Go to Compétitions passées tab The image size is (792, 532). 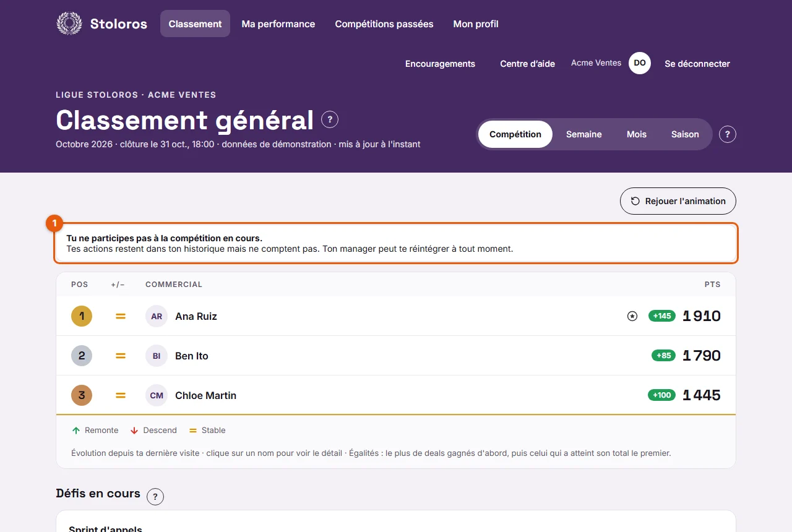click(x=384, y=24)
